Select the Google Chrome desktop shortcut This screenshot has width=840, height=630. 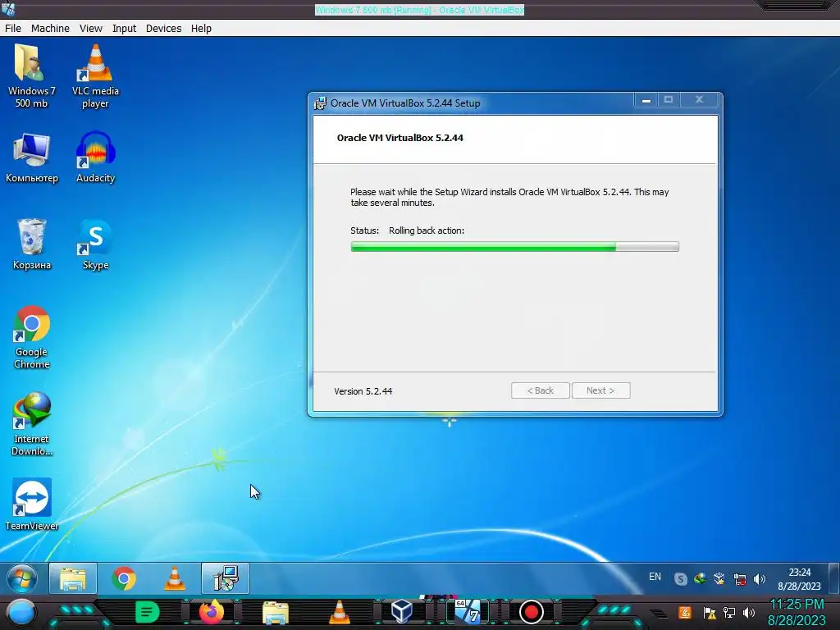(x=32, y=337)
